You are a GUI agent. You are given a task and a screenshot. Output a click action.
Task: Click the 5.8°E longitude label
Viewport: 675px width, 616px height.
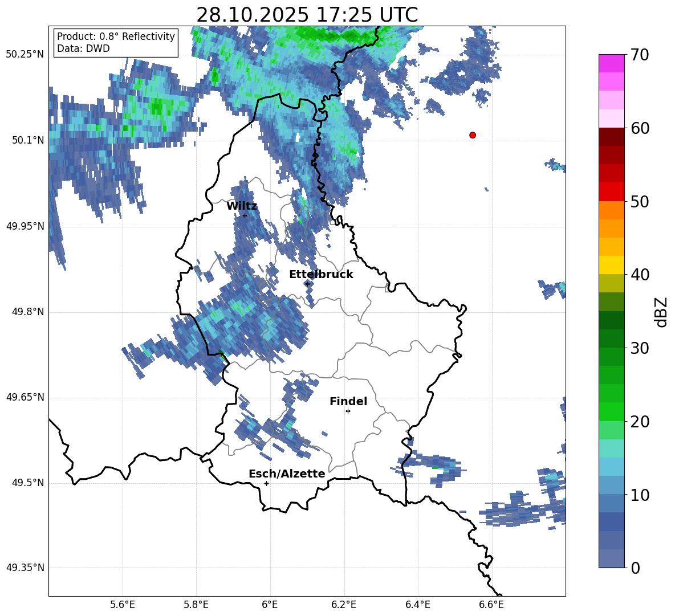196,605
